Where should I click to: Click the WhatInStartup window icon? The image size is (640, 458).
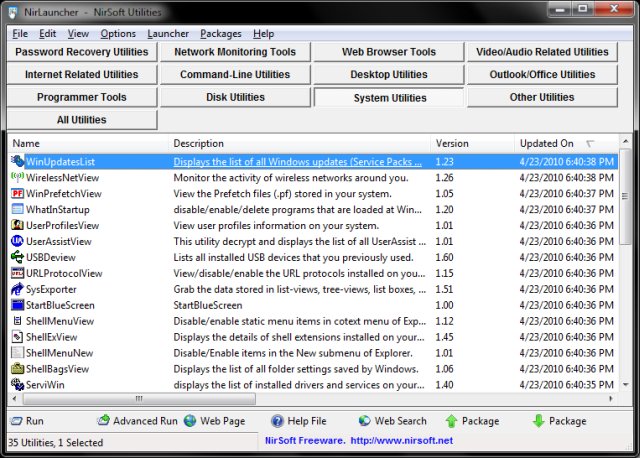coord(17,209)
